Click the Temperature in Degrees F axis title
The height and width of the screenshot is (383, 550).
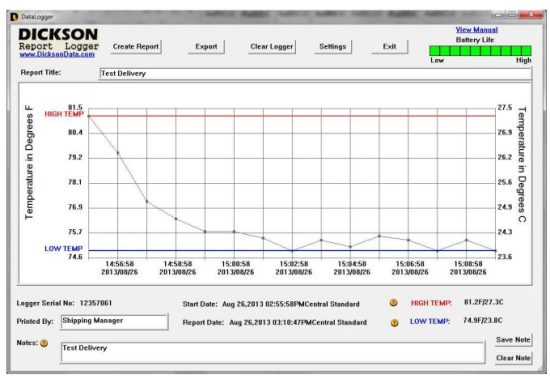click(x=29, y=162)
